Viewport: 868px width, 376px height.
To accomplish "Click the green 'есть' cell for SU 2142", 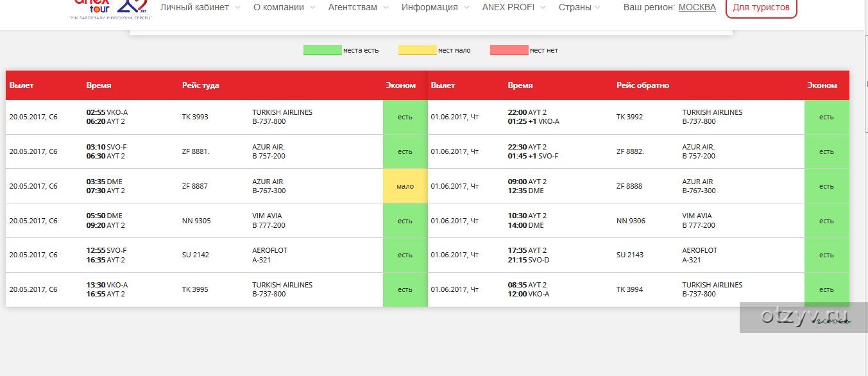I will point(405,255).
